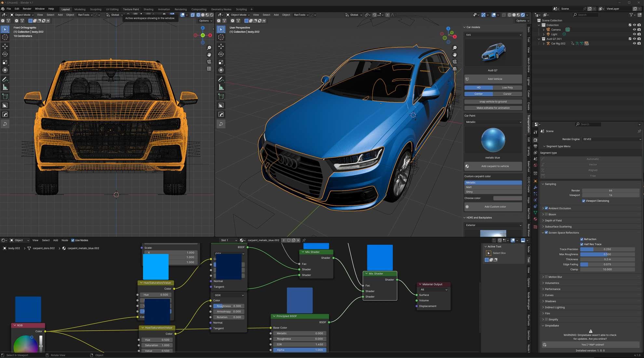Expand the Shadows panel

point(550,301)
